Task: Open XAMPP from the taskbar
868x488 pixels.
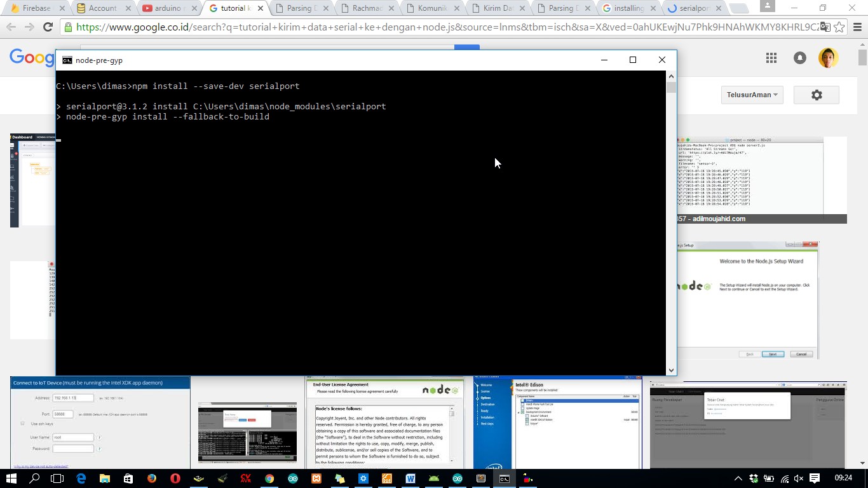Action: point(316,478)
